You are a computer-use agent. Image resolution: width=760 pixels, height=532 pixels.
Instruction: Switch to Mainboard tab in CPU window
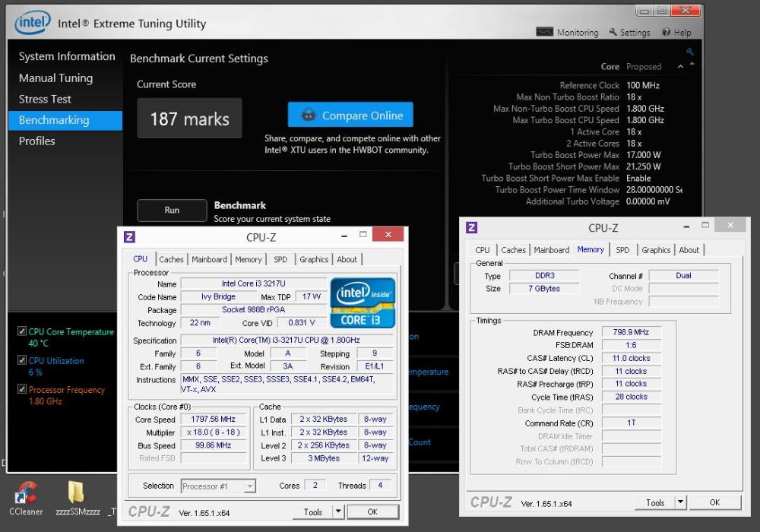[x=209, y=259]
